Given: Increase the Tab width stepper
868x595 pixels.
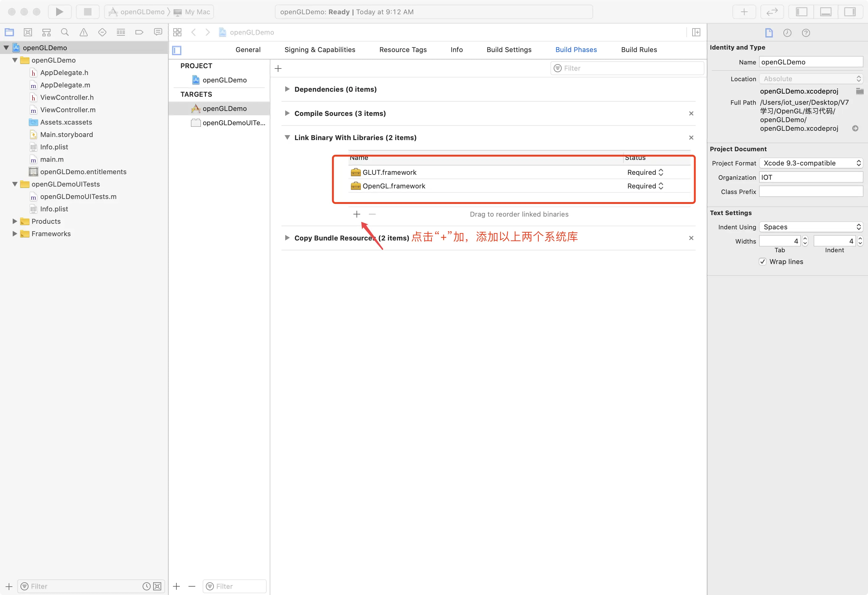Looking at the screenshot, I should [x=805, y=239].
